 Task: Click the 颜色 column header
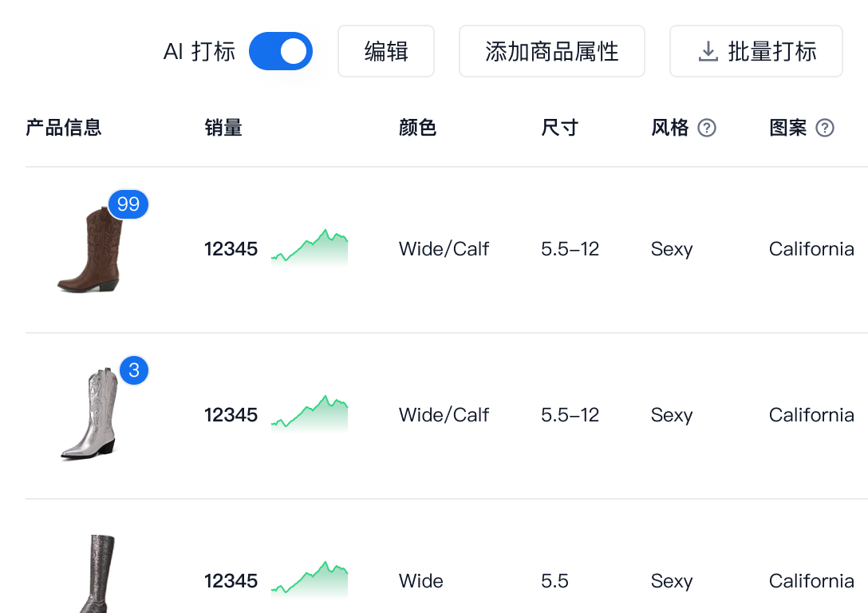[x=417, y=128]
